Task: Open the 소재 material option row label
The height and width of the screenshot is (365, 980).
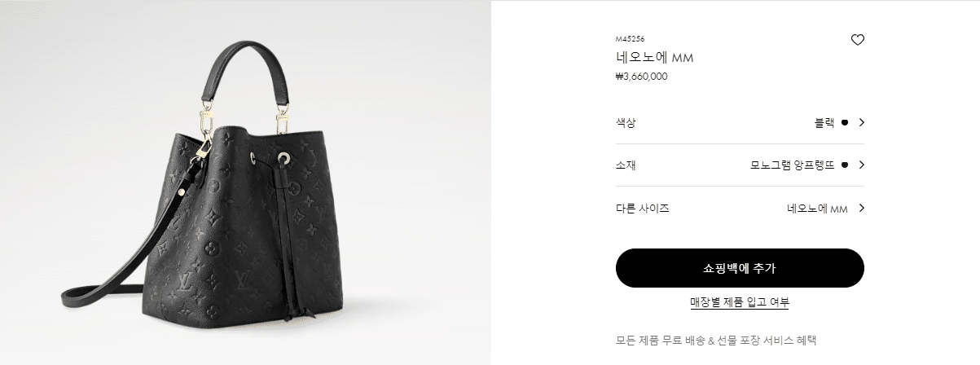Action: pyautogui.click(x=626, y=165)
